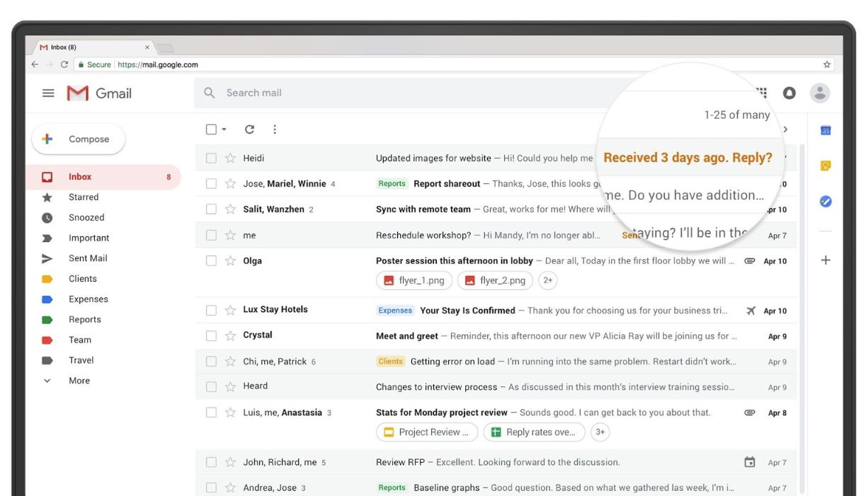Select the Luis, me, Anastasia checkbox
This screenshot has width=868, height=496.
[x=211, y=413]
